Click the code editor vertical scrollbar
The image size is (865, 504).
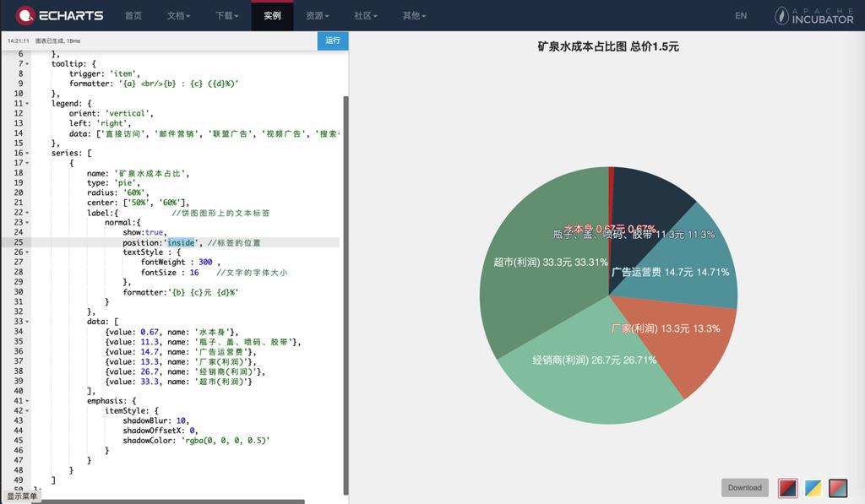(345, 295)
